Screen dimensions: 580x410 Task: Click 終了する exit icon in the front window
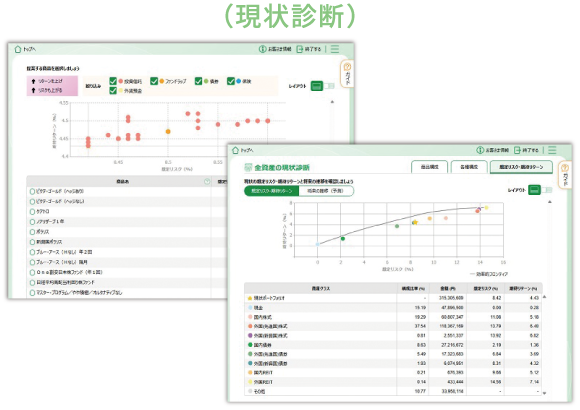coord(517,150)
